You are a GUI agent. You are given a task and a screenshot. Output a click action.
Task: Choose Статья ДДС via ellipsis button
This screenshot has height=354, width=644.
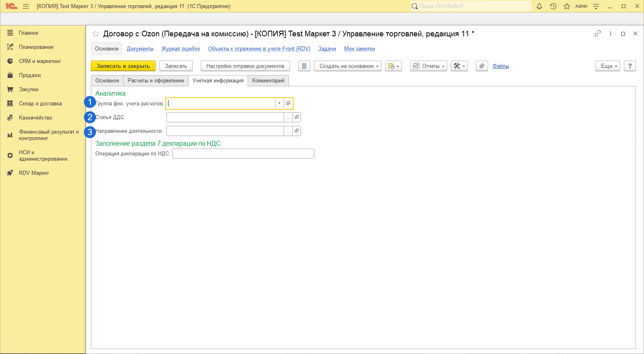(288, 117)
